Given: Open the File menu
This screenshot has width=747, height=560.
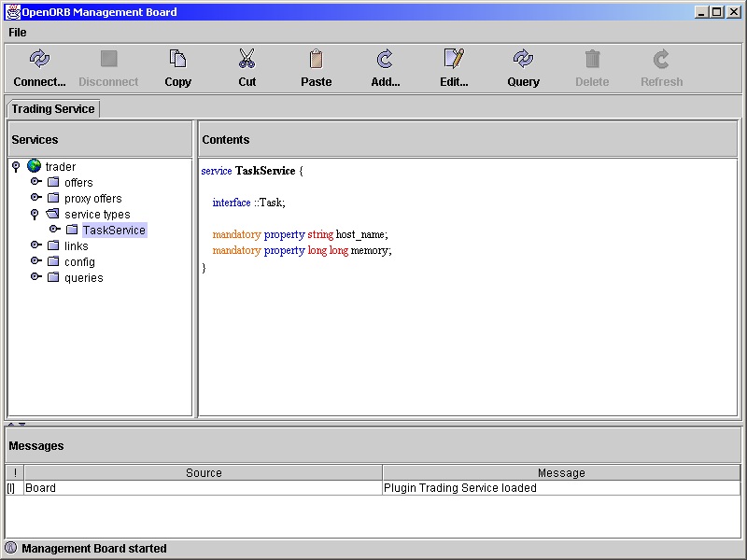Looking at the screenshot, I should (18, 33).
